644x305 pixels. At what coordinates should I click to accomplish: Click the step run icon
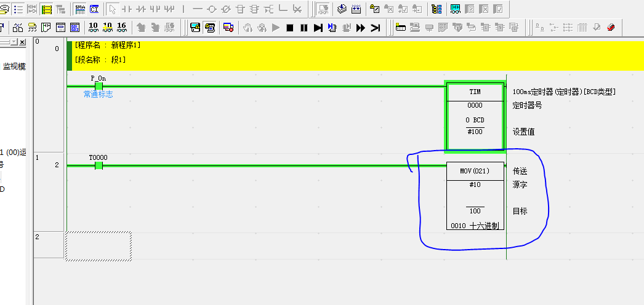pos(318,28)
